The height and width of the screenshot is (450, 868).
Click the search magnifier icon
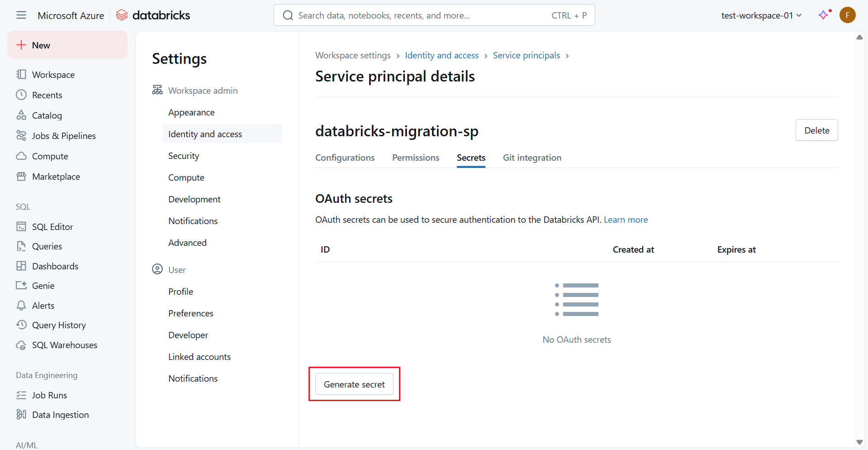pos(288,15)
